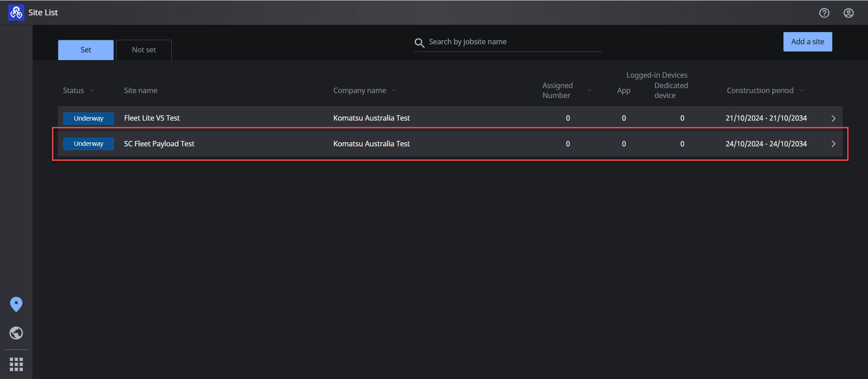Open the help question mark icon
Viewport: 868px width, 379px height.
(x=824, y=13)
